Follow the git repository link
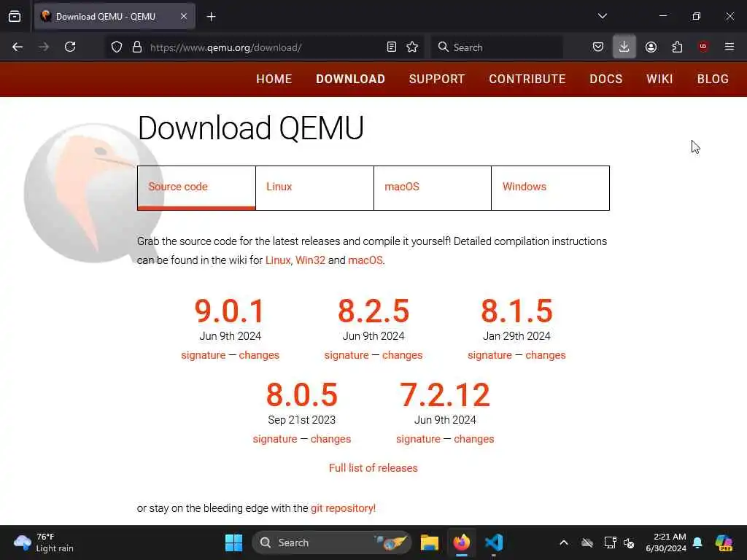The image size is (747, 560). coord(343,508)
